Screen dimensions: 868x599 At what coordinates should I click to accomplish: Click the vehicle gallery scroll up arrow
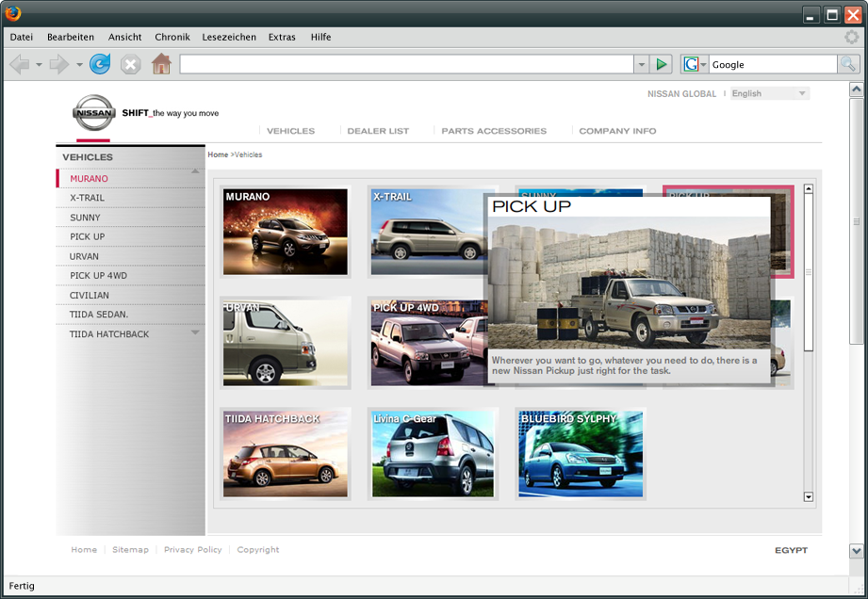click(809, 189)
